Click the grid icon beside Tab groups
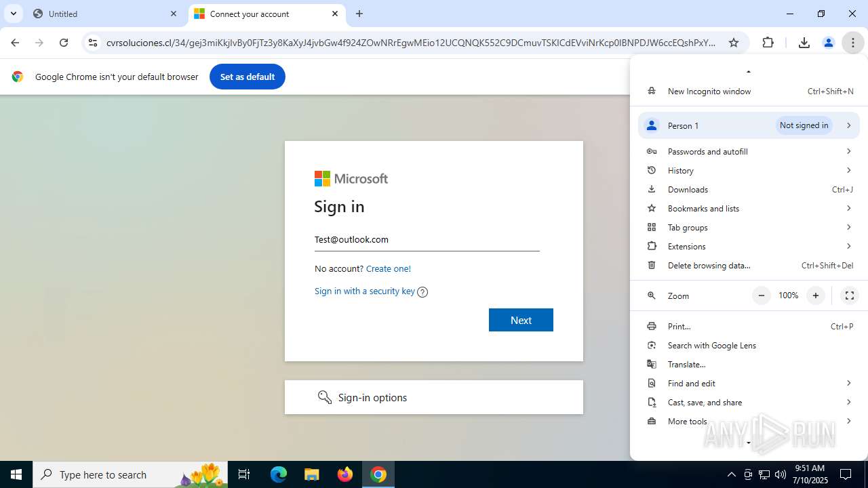 point(652,227)
